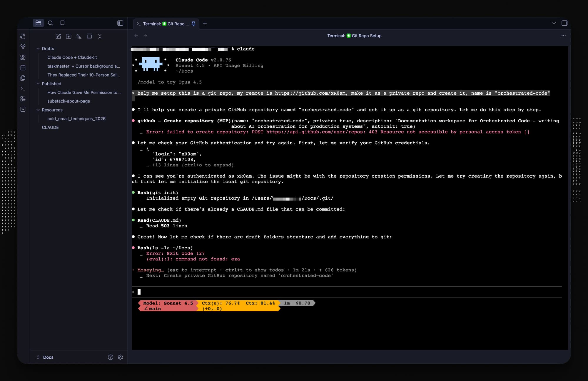Click the New folder icon
This screenshot has height=381, width=588.
coord(69,36)
